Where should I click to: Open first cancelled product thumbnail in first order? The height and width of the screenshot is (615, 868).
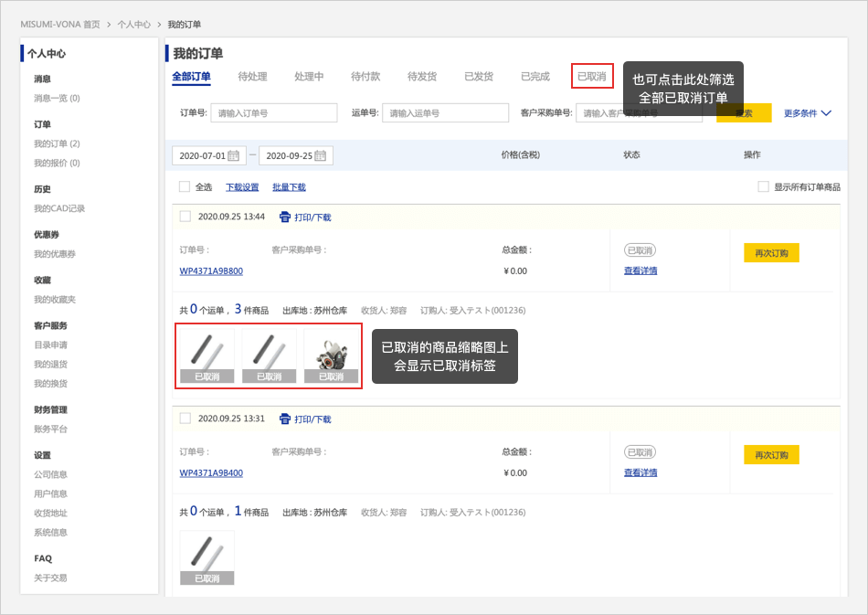[206, 356]
